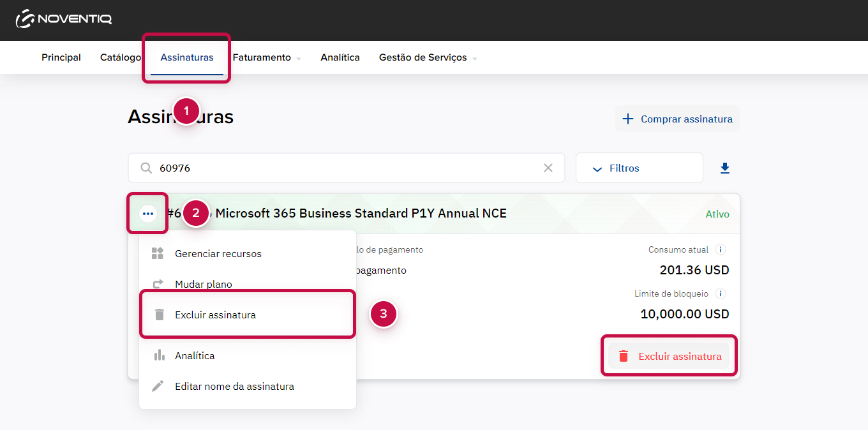Open the Gestão de Serviços dropdown
Image resolution: width=868 pixels, height=430 pixels.
point(428,57)
